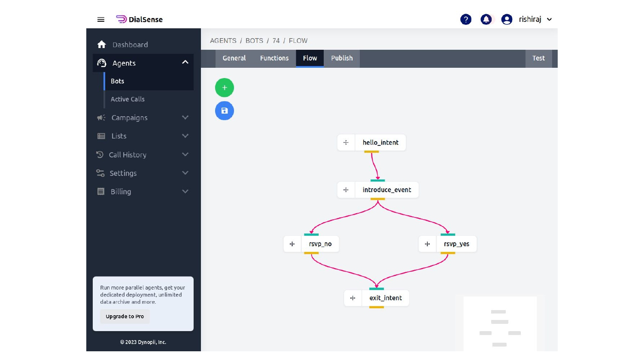Click teal input port of introduce_event
The height and width of the screenshot is (362, 644).
coord(378,181)
